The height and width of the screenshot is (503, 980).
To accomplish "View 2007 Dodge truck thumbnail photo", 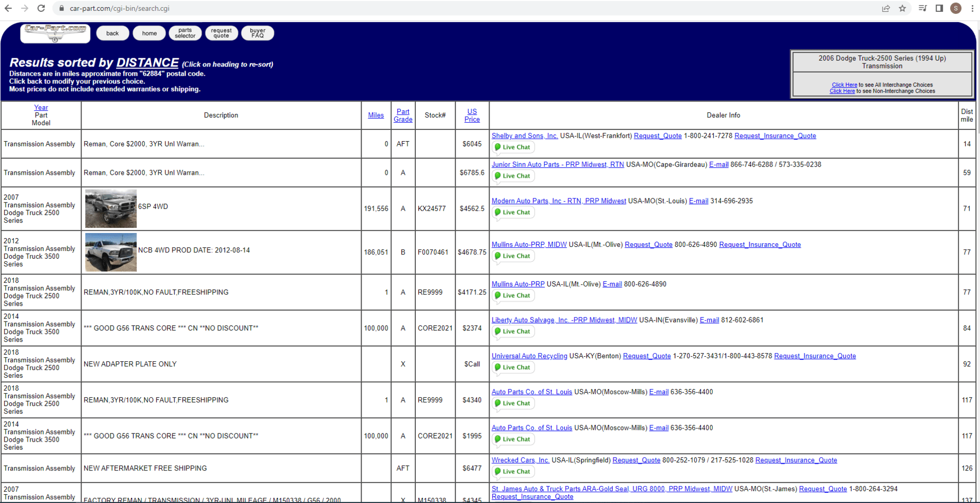I will pos(111,209).
